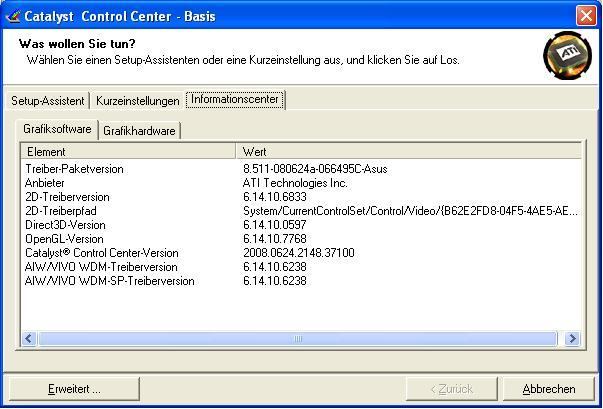Click the Catalyst title bar app icon
This screenshot has width=603, height=409.
(12, 17)
